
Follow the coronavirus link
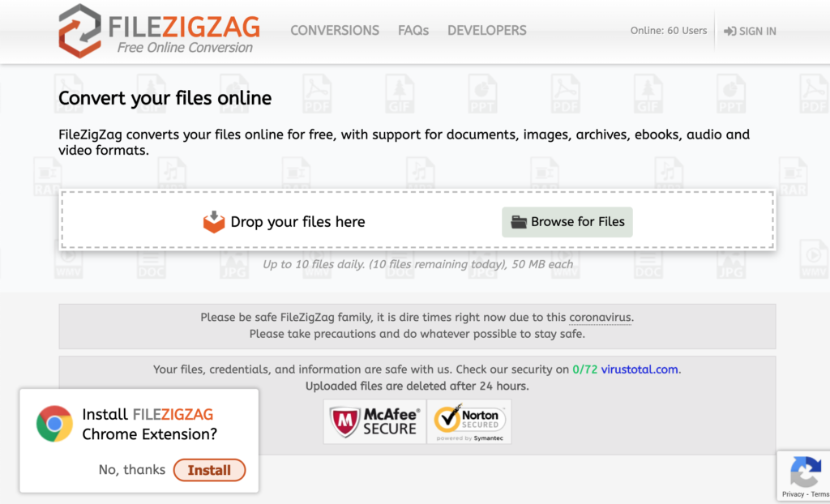(x=601, y=318)
